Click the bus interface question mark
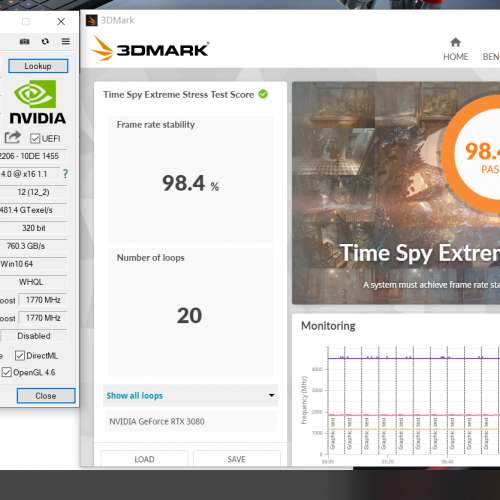The height and width of the screenshot is (500, 500). [65, 174]
